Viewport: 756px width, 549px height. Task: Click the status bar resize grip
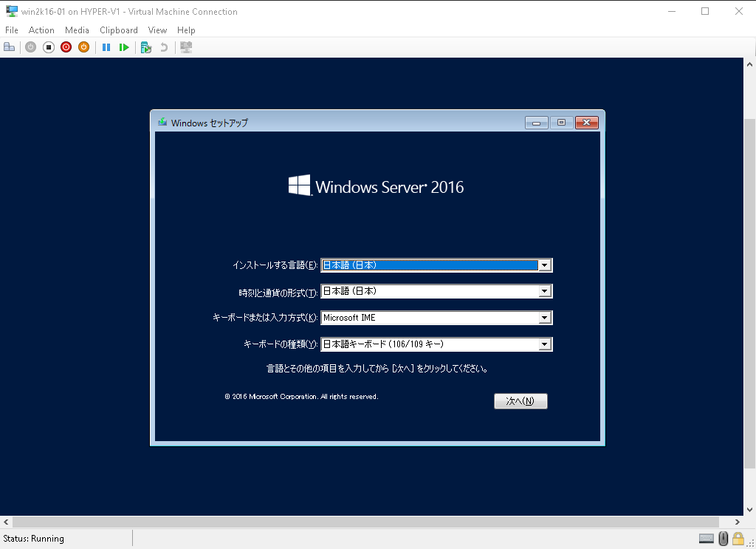(751, 544)
